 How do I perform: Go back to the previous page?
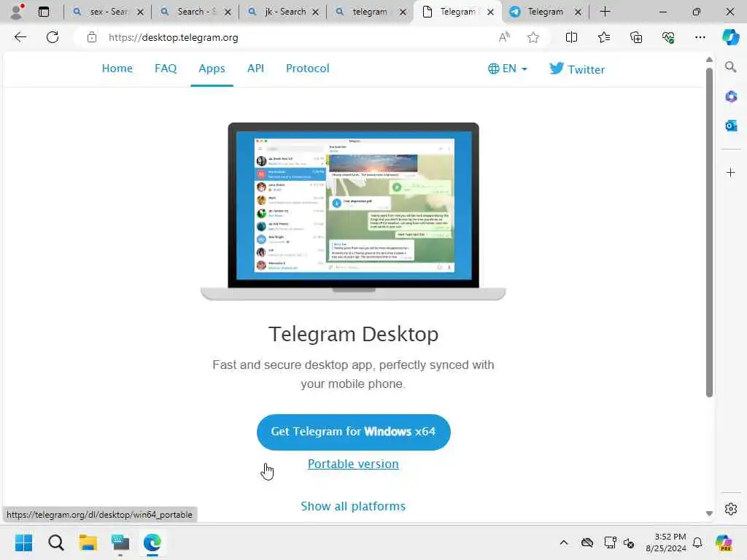coord(20,37)
